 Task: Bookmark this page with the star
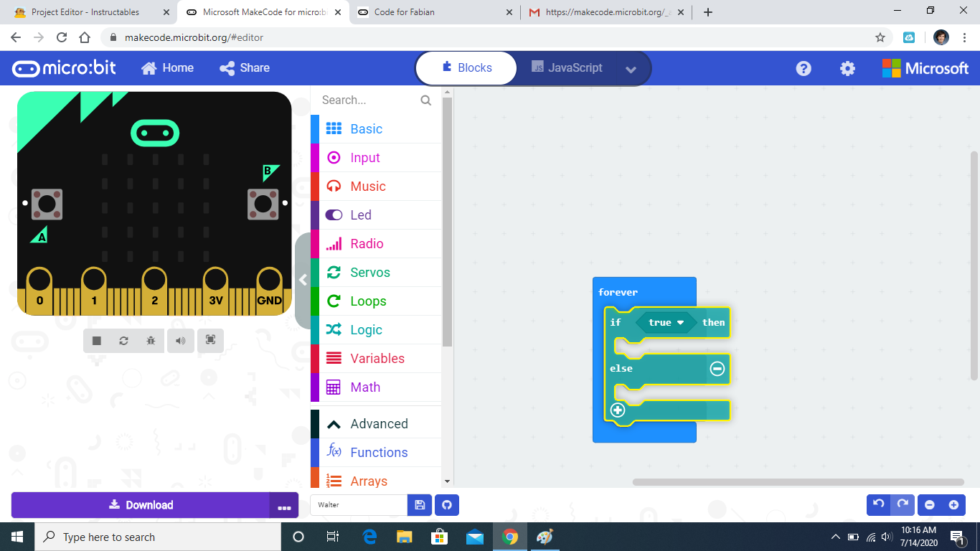[880, 37]
